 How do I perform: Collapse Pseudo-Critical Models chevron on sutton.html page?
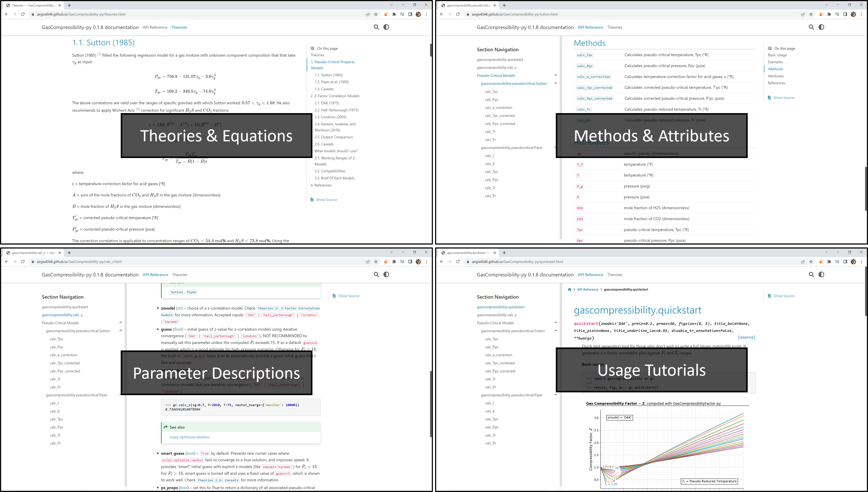tap(556, 75)
